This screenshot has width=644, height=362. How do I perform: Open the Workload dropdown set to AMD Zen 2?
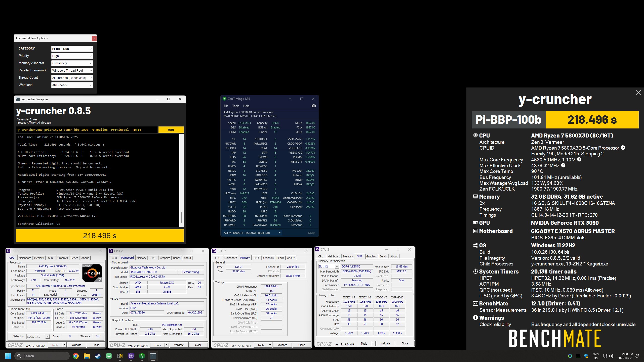point(72,85)
